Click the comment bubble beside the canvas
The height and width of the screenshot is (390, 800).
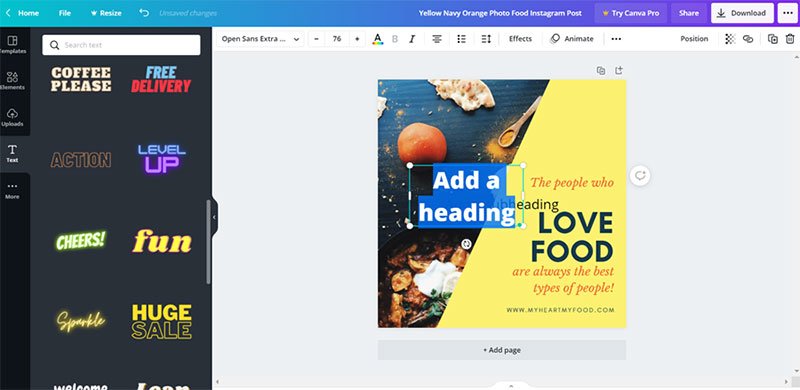click(640, 176)
